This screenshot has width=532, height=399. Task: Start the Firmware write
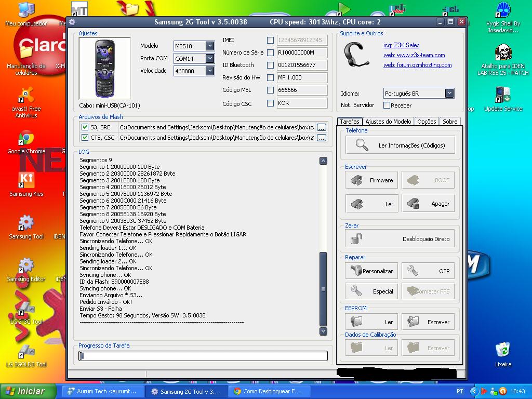(x=371, y=180)
